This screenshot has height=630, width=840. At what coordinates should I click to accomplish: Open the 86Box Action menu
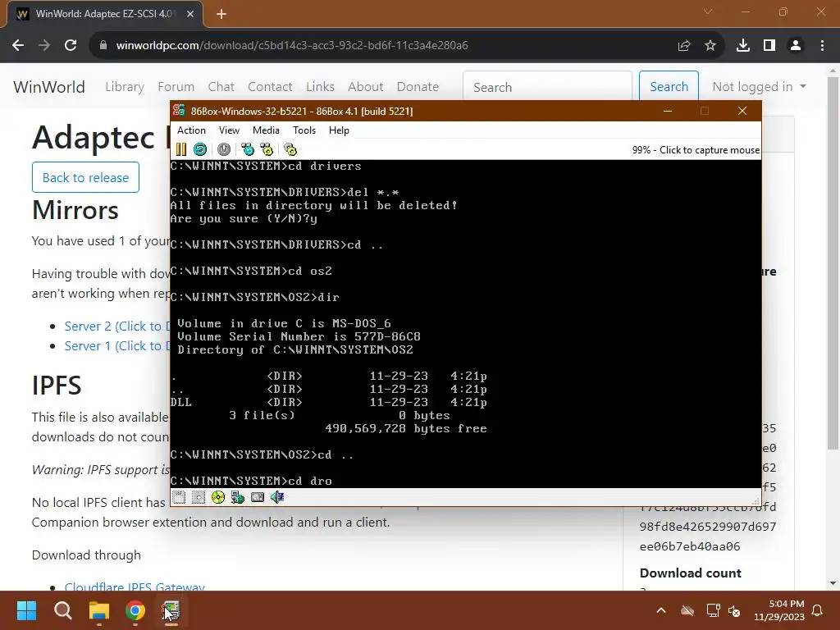(x=191, y=130)
